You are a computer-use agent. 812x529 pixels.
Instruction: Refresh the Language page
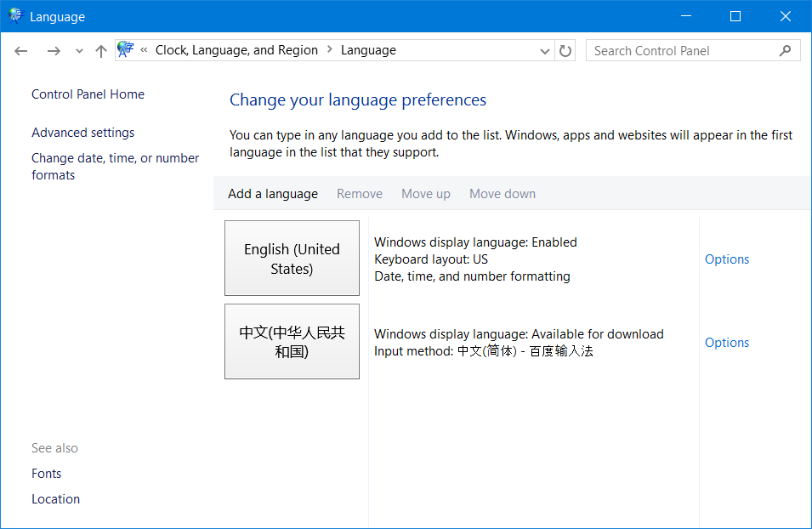click(x=565, y=51)
